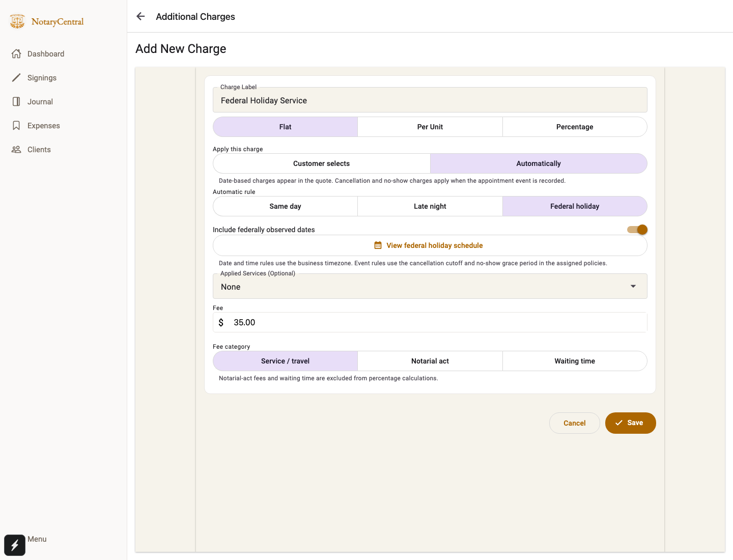Click the Clients people icon
733x560 pixels.
(x=16, y=149)
